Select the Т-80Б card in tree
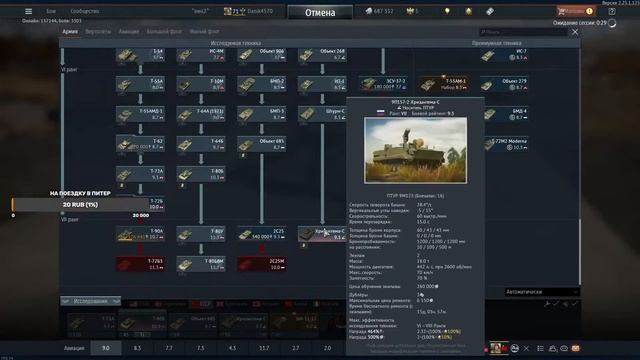 coord(201,174)
